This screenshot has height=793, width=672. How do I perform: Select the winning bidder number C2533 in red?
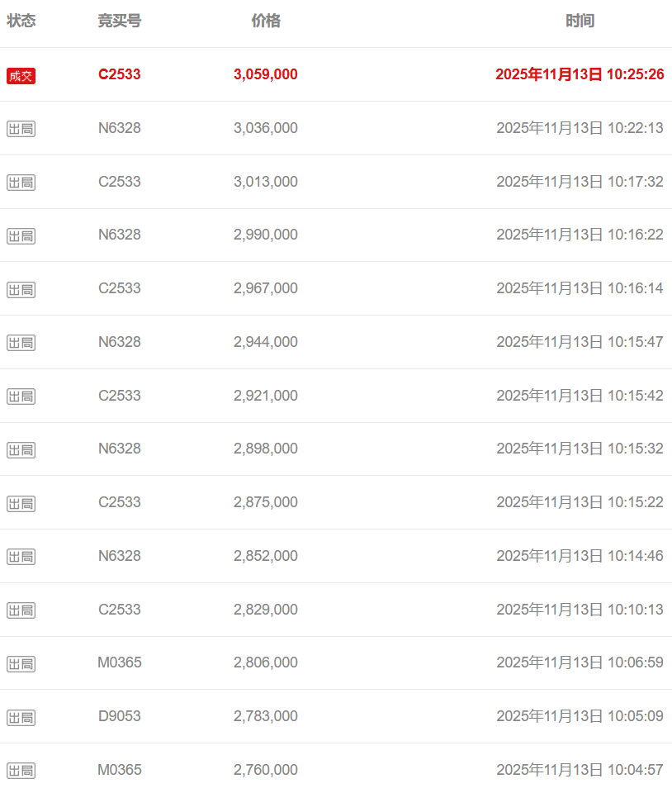[x=119, y=74]
